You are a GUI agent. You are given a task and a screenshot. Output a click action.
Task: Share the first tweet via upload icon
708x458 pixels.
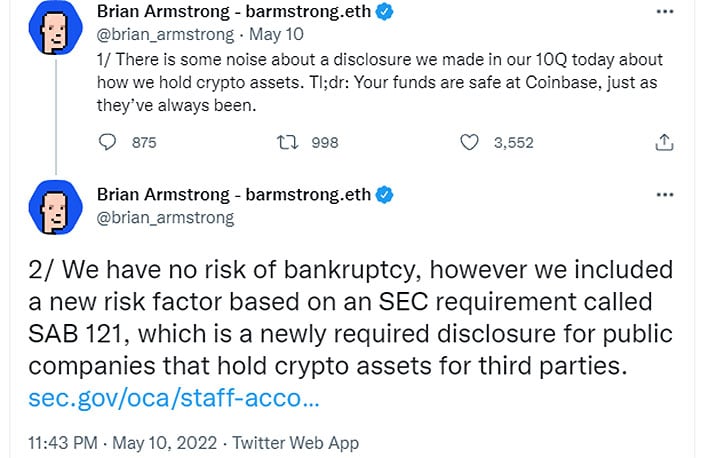point(664,142)
